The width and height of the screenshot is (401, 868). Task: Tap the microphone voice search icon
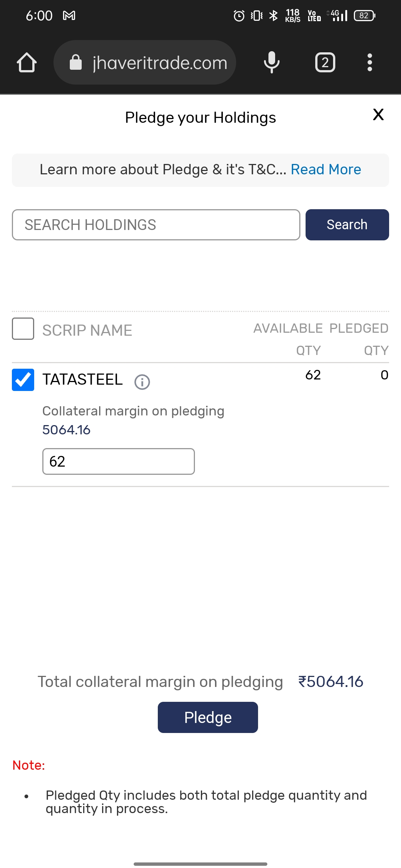272,62
